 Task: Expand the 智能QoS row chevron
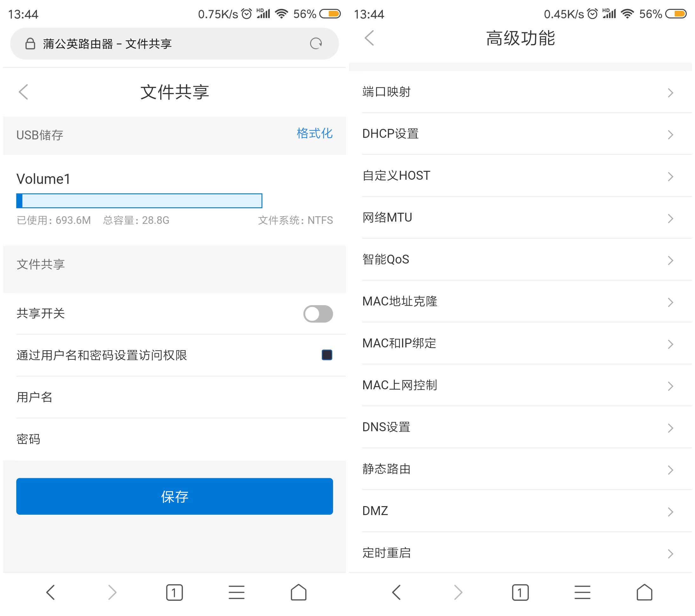670,260
